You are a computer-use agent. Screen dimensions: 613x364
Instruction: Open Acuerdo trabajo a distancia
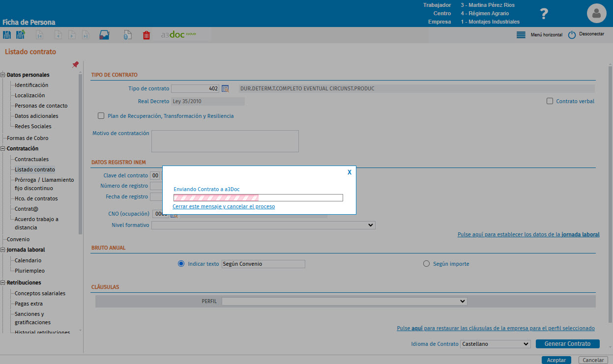tap(36, 224)
